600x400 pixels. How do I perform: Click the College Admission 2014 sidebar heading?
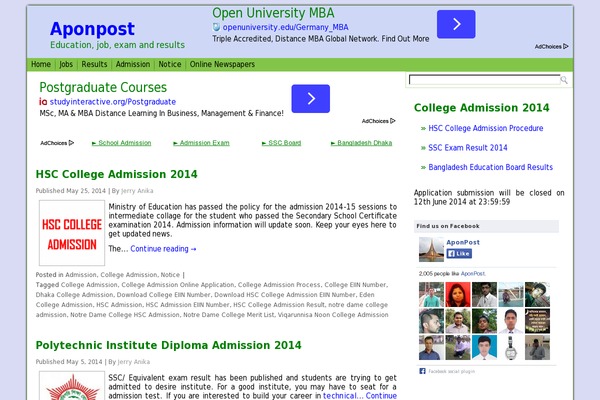pos(482,108)
